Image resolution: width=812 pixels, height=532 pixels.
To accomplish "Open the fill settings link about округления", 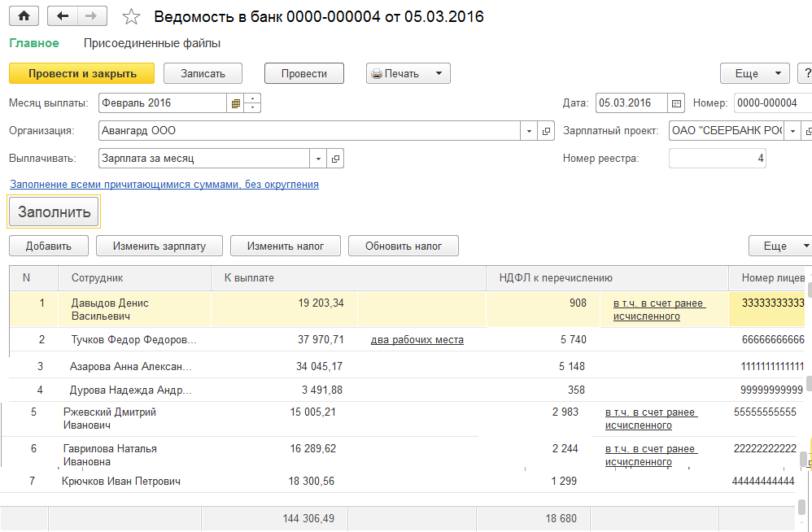I will (164, 185).
